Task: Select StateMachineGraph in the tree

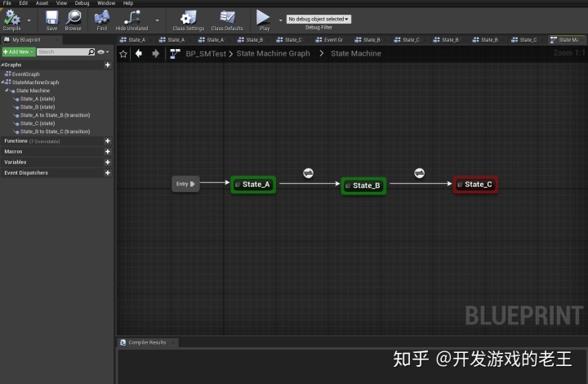Action: (36, 83)
